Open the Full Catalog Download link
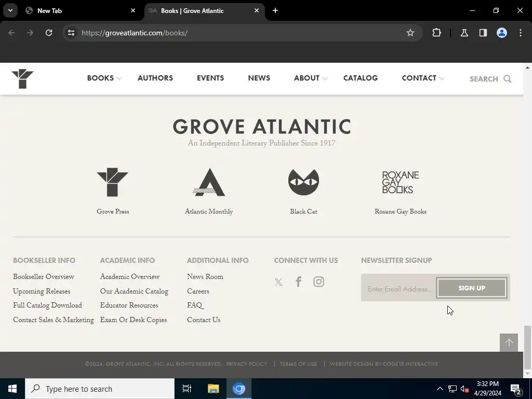The width and height of the screenshot is (532, 399). coord(47,305)
